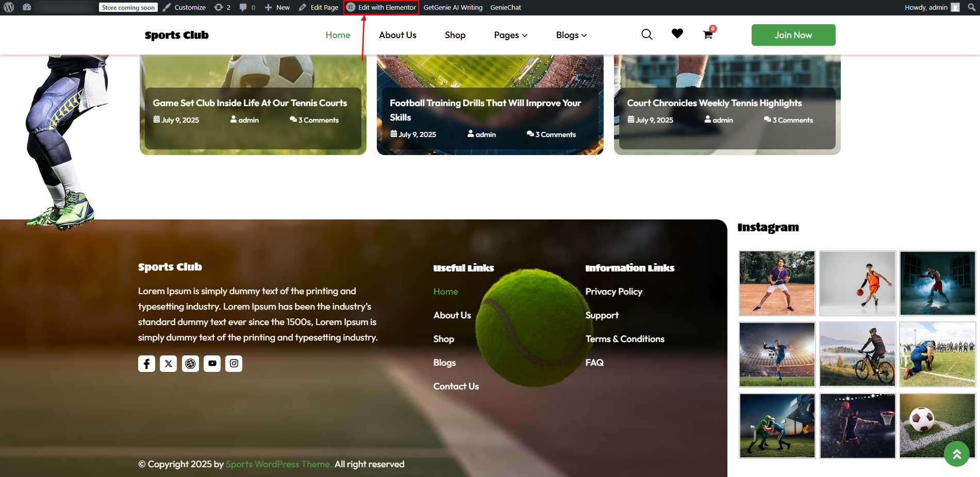This screenshot has height=477, width=980.
Task: Click the admin bar search magnifier
Action: pyautogui.click(x=972, y=7)
